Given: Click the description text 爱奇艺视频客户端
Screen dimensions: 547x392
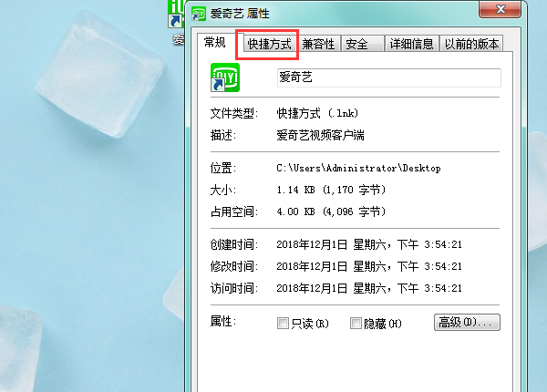Looking at the screenshot, I should 321,135.
